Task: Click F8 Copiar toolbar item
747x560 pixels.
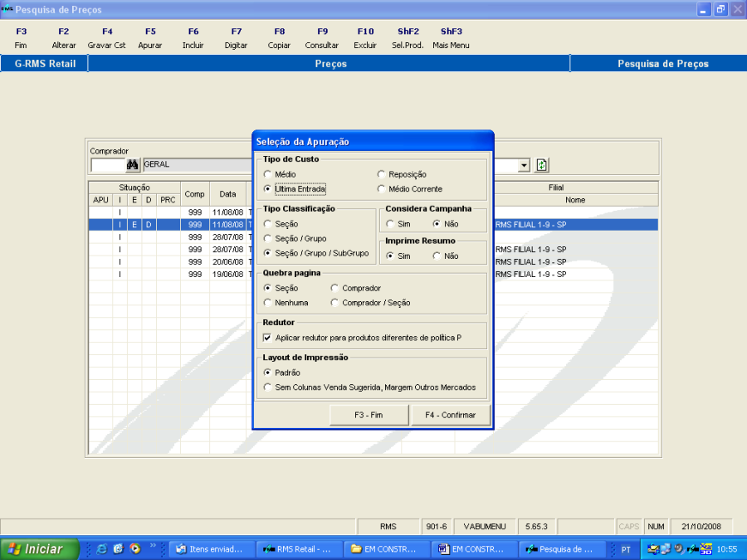Action: pyautogui.click(x=279, y=38)
